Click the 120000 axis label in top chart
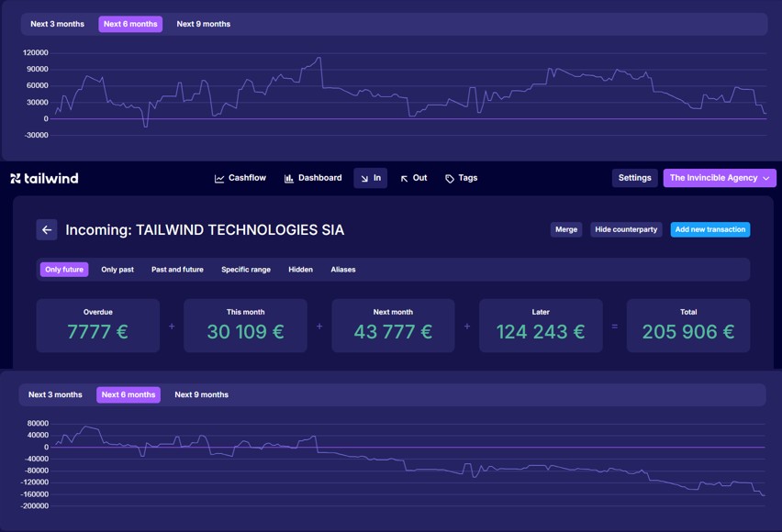 (x=36, y=52)
